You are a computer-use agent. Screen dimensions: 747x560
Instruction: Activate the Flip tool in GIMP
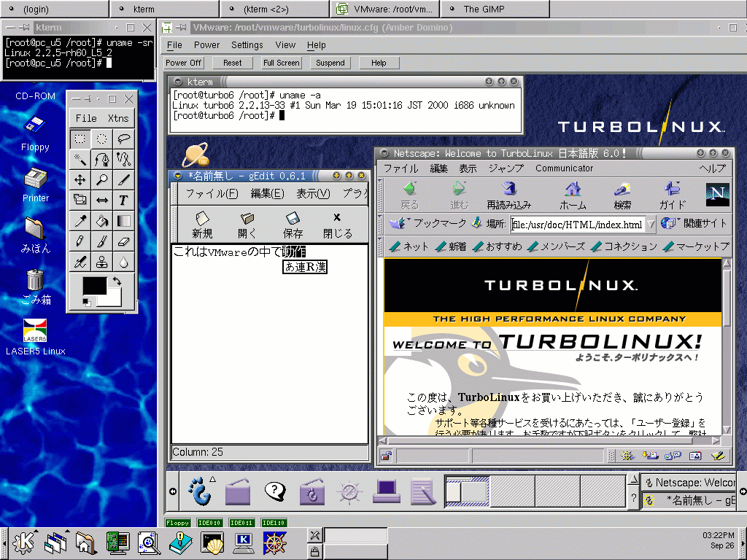coord(101,200)
